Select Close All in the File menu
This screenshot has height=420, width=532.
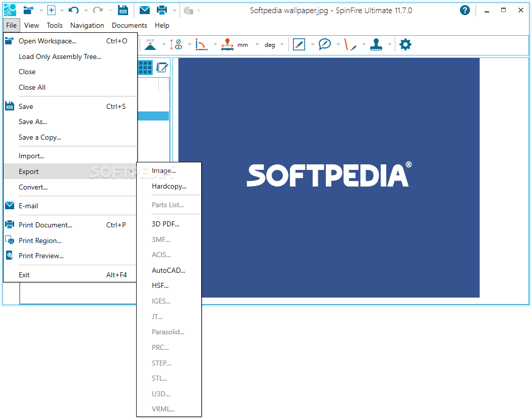coord(70,88)
